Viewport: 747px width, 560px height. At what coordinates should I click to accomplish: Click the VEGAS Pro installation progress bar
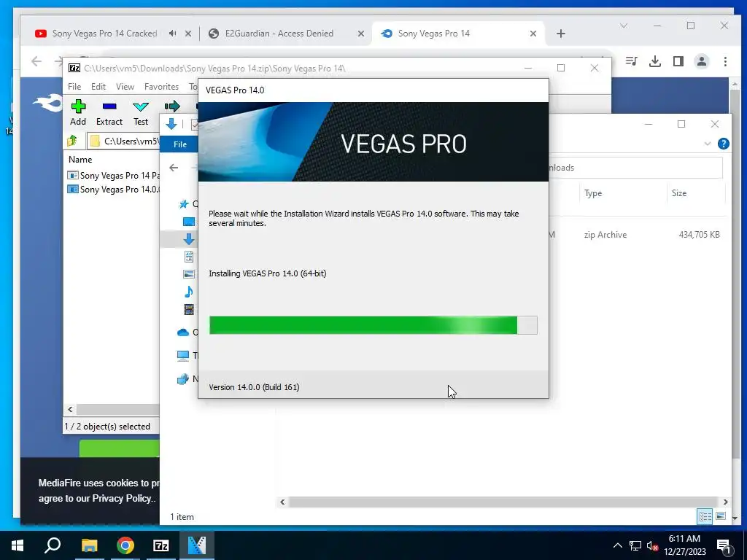(373, 325)
